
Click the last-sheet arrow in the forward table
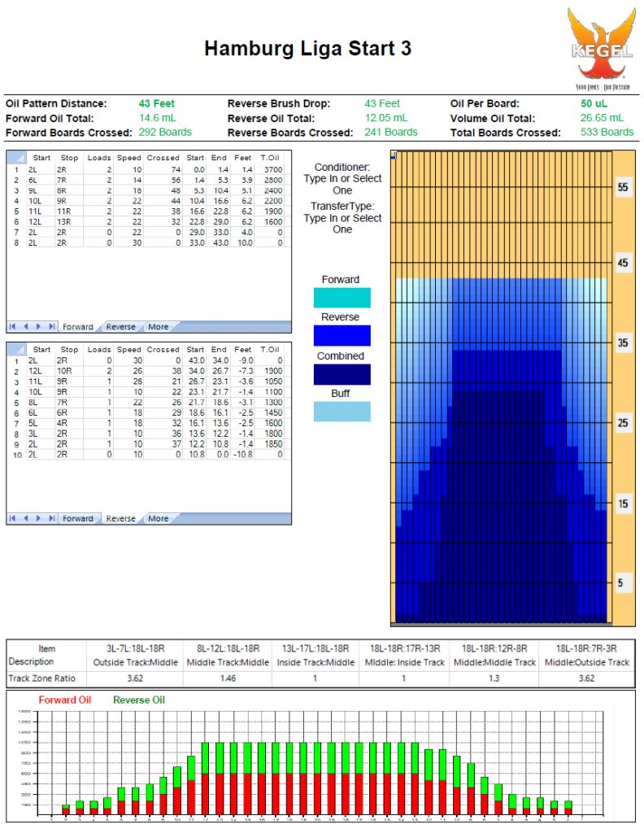click(52, 326)
